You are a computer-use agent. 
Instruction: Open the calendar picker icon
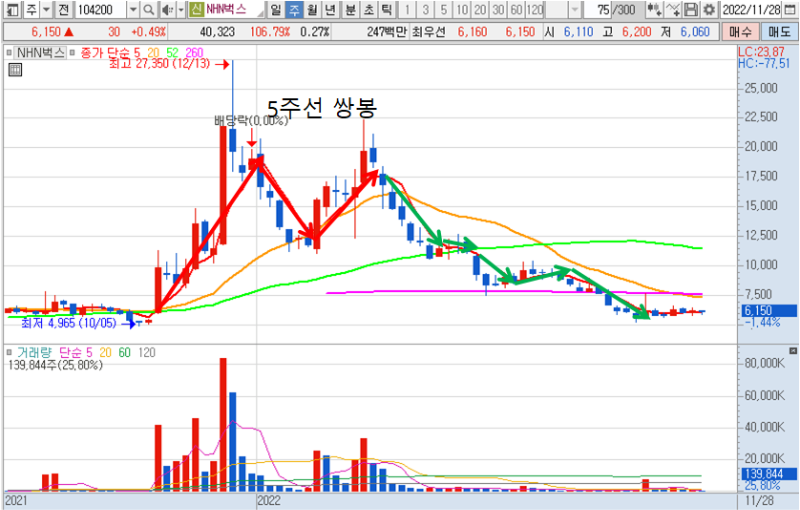(789, 9)
